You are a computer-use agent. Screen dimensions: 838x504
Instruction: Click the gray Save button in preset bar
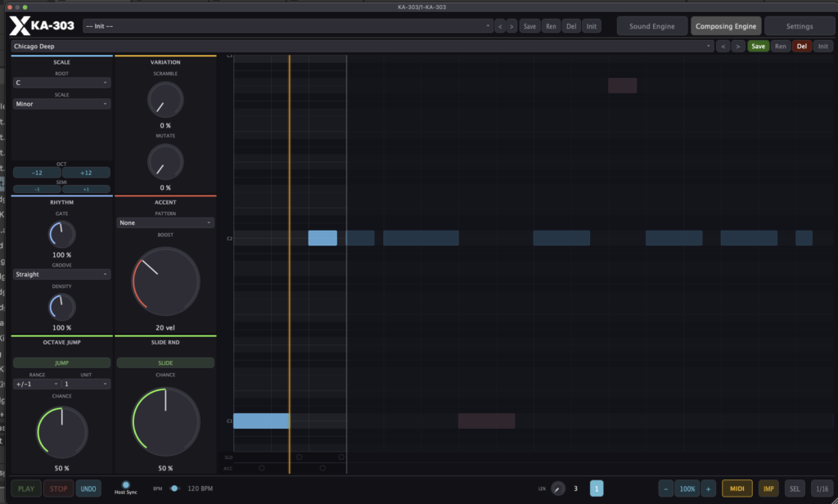[529, 25]
